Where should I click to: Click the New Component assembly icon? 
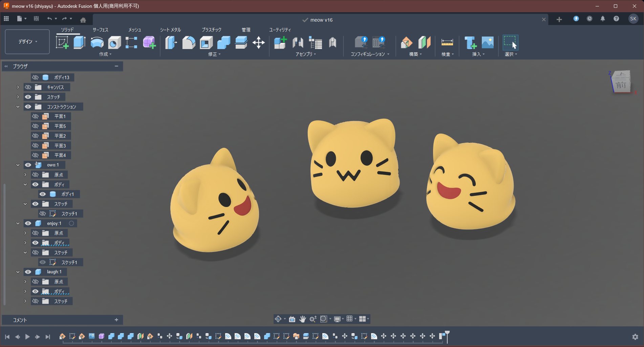tap(280, 43)
